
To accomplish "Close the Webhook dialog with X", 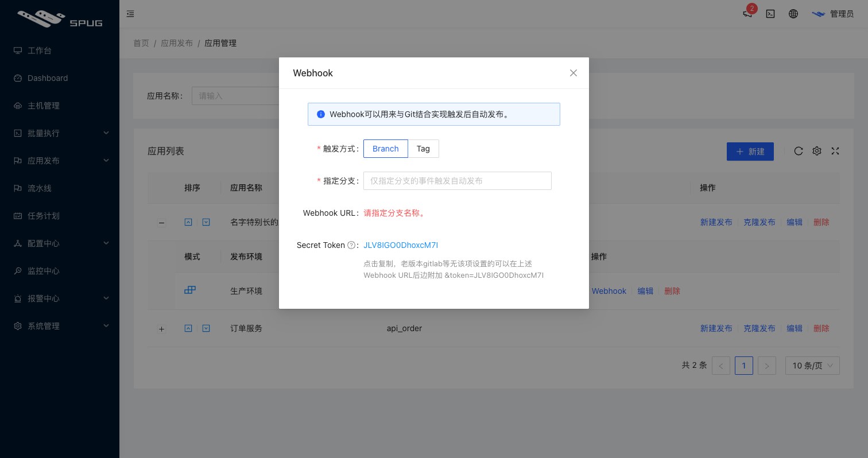I will (x=573, y=73).
